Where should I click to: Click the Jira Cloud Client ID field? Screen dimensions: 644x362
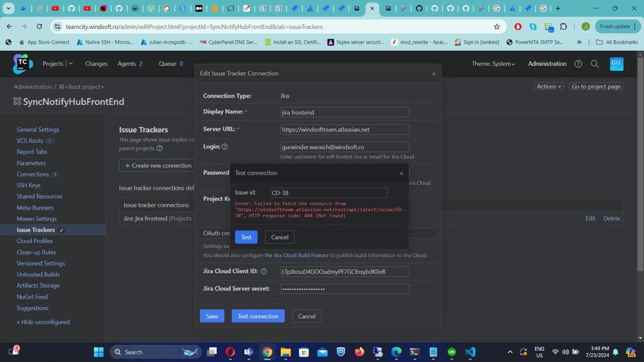(345, 271)
